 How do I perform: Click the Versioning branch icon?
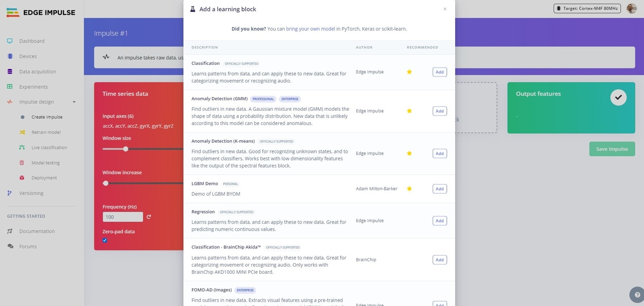tap(10, 193)
